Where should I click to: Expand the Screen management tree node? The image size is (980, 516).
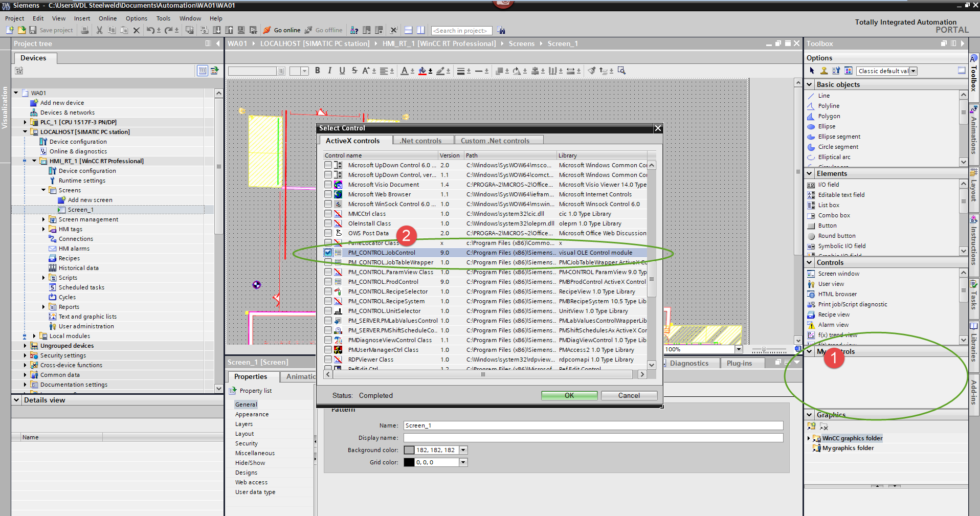43,219
